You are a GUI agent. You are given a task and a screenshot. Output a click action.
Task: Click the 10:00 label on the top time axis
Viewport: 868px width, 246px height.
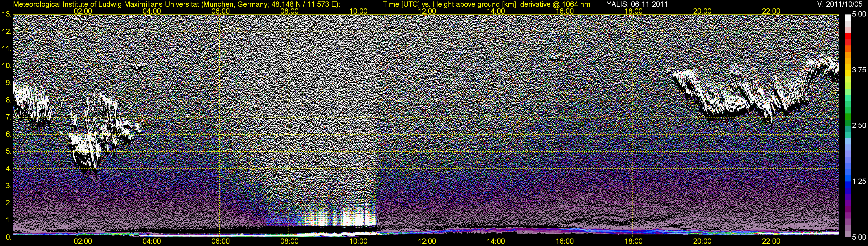click(x=358, y=11)
